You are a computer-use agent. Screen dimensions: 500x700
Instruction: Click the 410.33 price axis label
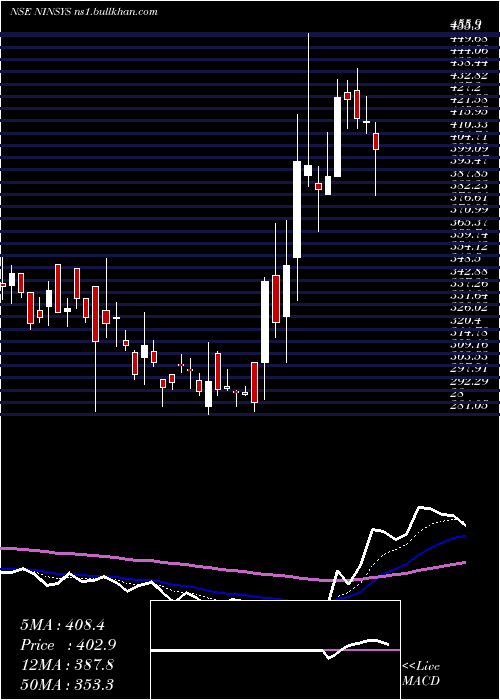(469, 125)
